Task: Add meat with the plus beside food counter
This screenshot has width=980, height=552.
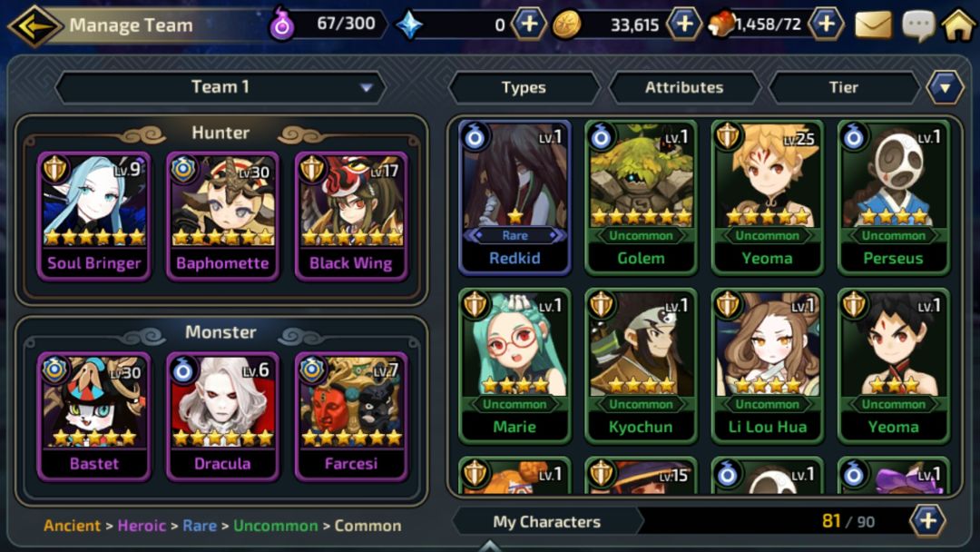Action: click(827, 25)
